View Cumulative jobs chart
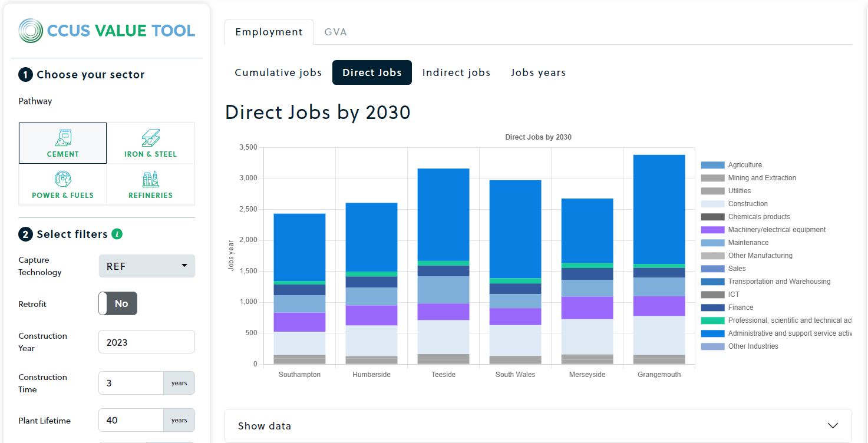The height and width of the screenshot is (443, 868). pos(278,72)
